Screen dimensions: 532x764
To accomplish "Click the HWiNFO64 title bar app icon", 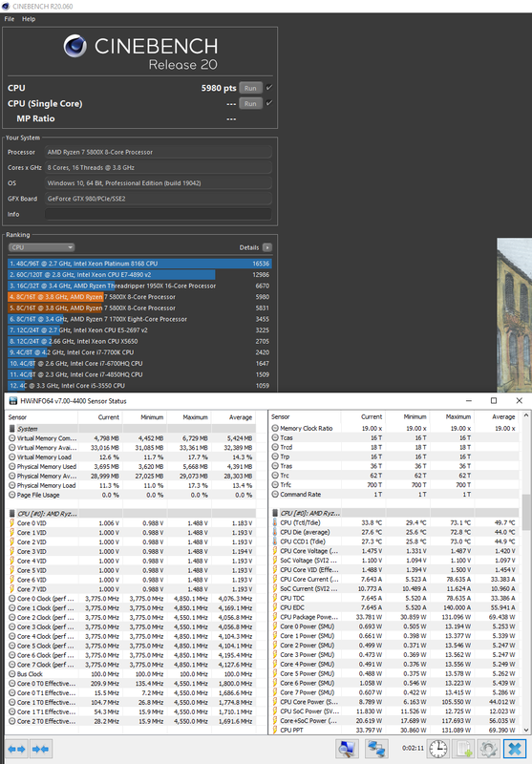I will point(13,401).
